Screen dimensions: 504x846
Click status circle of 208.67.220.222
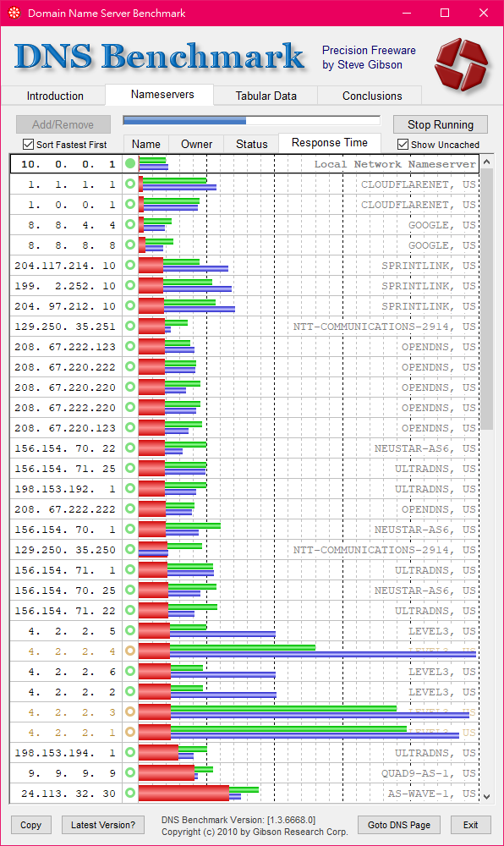click(x=130, y=366)
